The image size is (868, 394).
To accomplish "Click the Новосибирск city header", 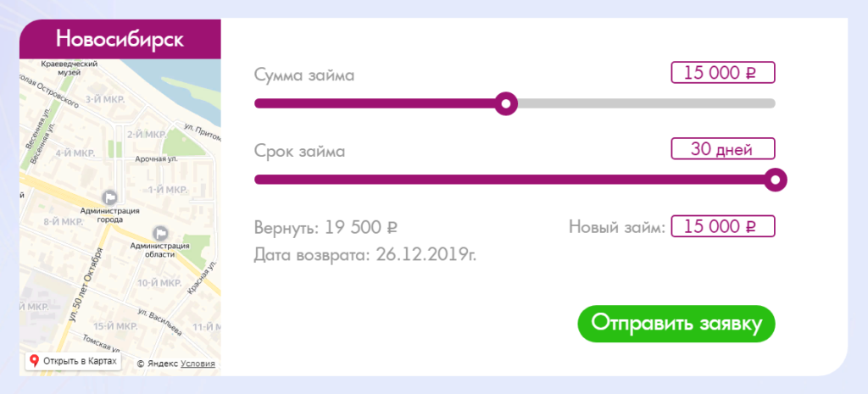I will tap(120, 39).
